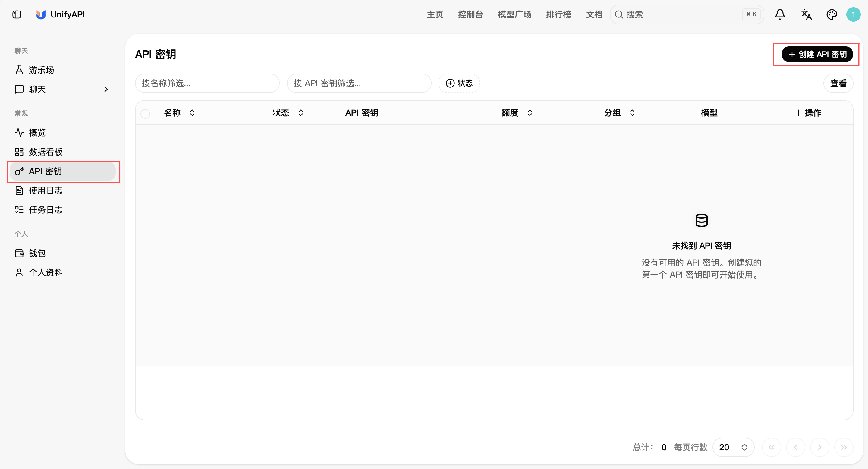
Task: Go to 游乐场 in the sidebar
Action: click(63, 70)
